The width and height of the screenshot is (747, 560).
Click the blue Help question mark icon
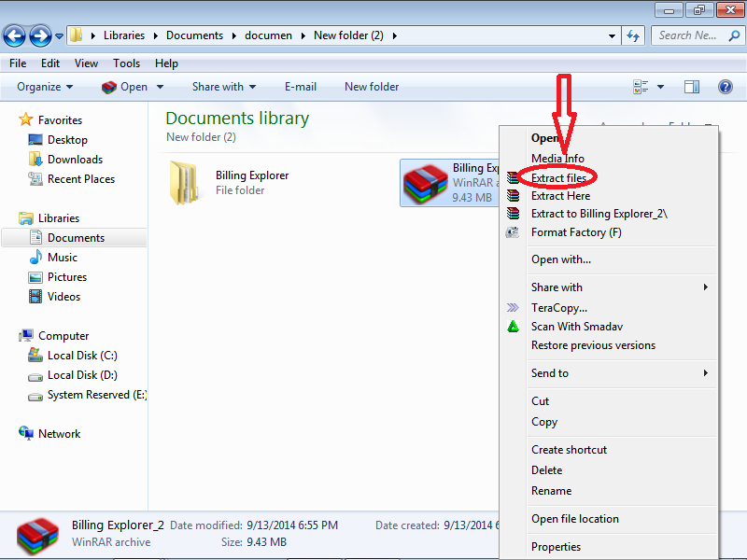[726, 87]
